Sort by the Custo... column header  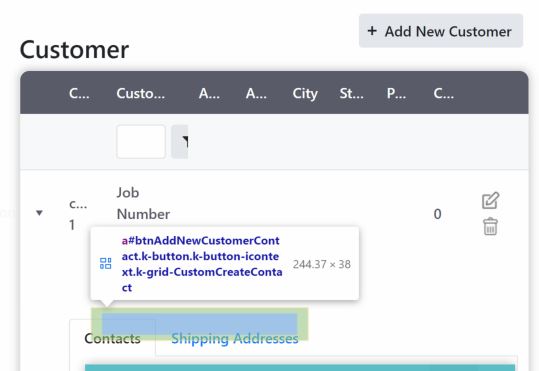pyautogui.click(x=141, y=94)
